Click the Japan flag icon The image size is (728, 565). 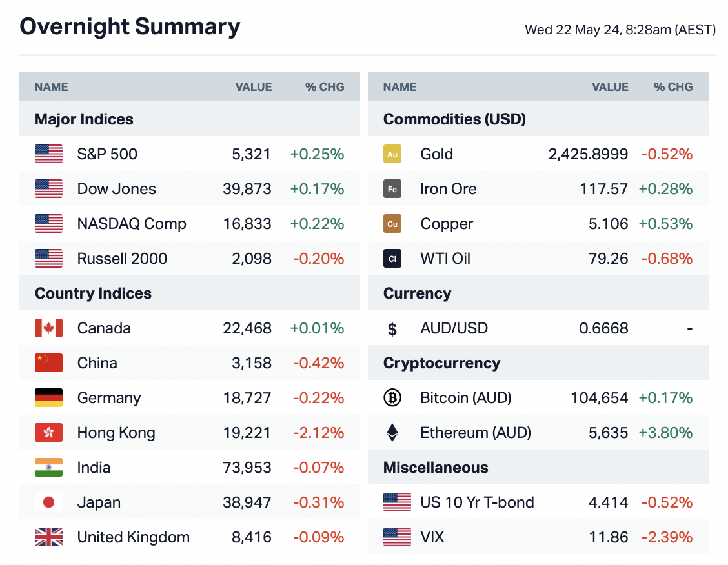[x=48, y=502]
